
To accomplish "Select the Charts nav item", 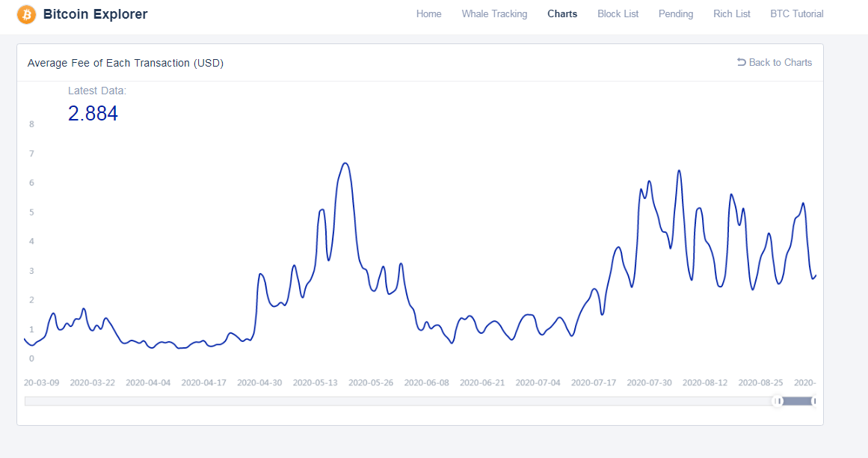I will pos(562,14).
